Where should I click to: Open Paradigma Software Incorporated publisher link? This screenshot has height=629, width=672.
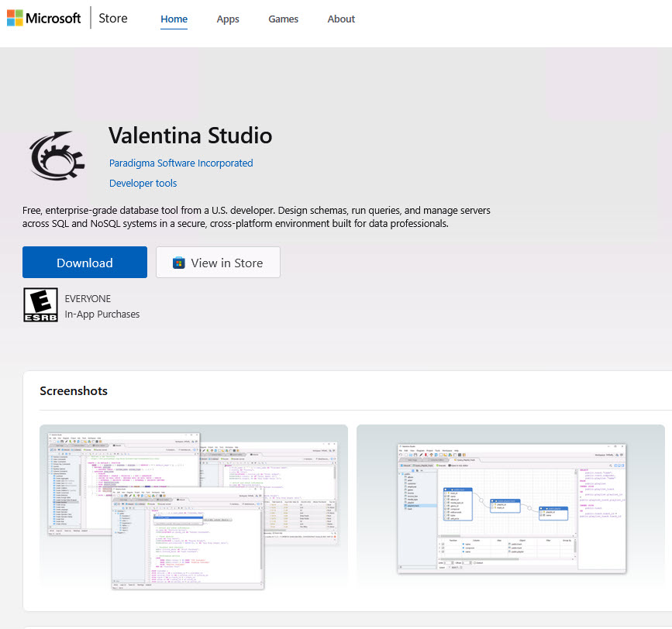181,163
